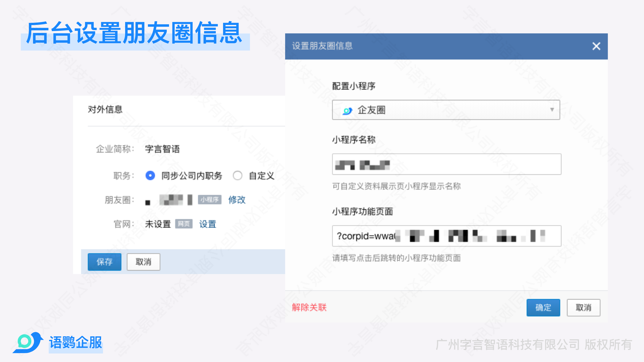Click the 网页 tag badge

point(184,224)
